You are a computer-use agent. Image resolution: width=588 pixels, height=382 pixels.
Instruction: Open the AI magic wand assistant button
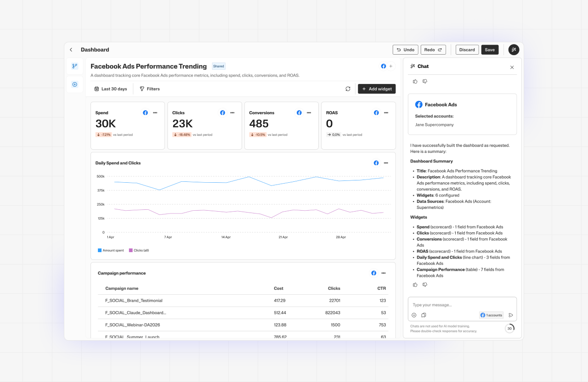514,50
